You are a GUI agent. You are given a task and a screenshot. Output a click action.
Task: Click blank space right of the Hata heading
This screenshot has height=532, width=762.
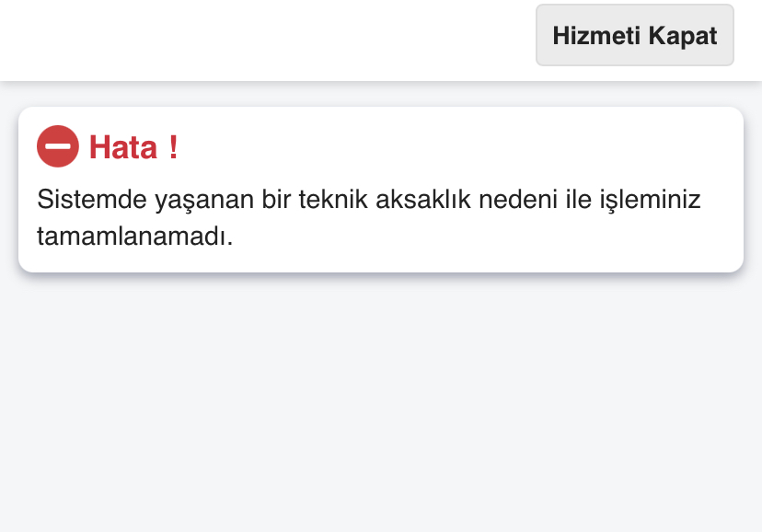coord(456,147)
